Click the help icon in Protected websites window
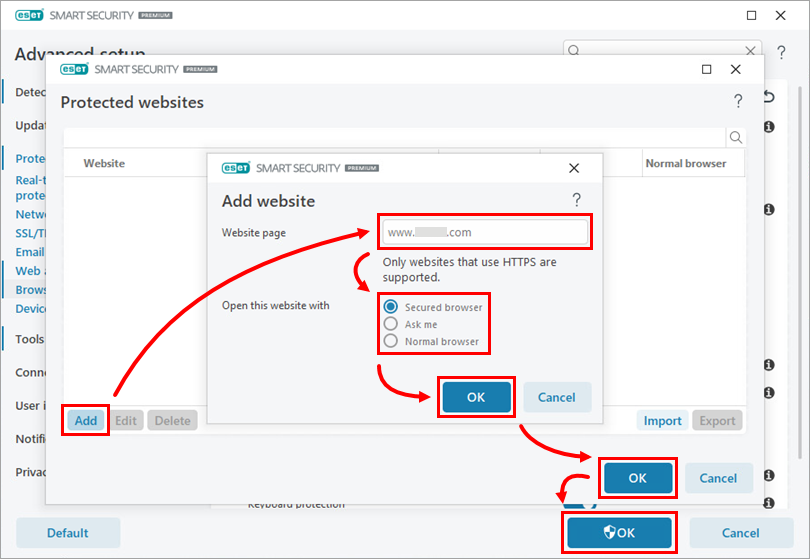This screenshot has height=559, width=810. (738, 102)
